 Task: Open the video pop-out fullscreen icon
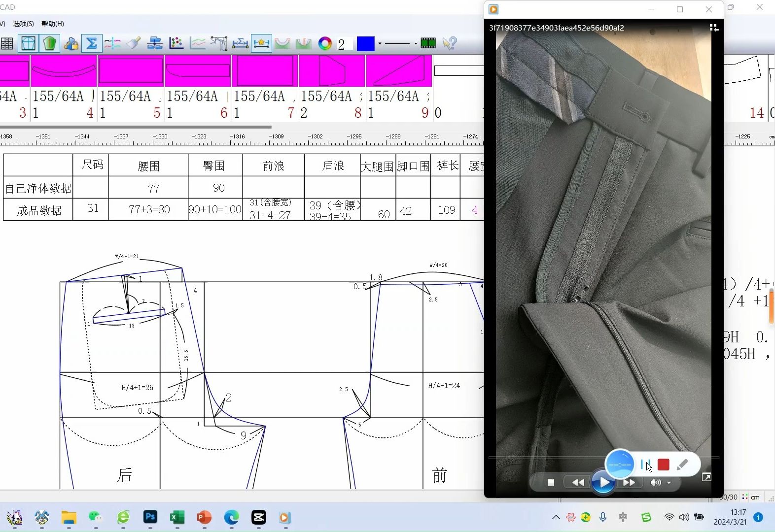706,477
